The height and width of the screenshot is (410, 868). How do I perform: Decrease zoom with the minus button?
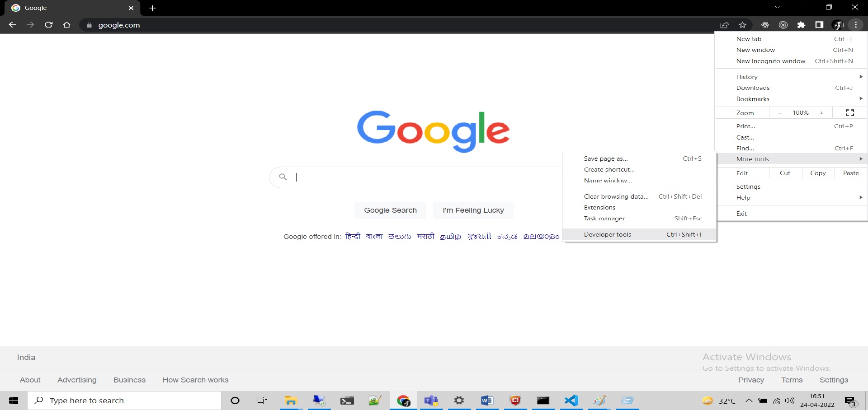click(x=780, y=113)
